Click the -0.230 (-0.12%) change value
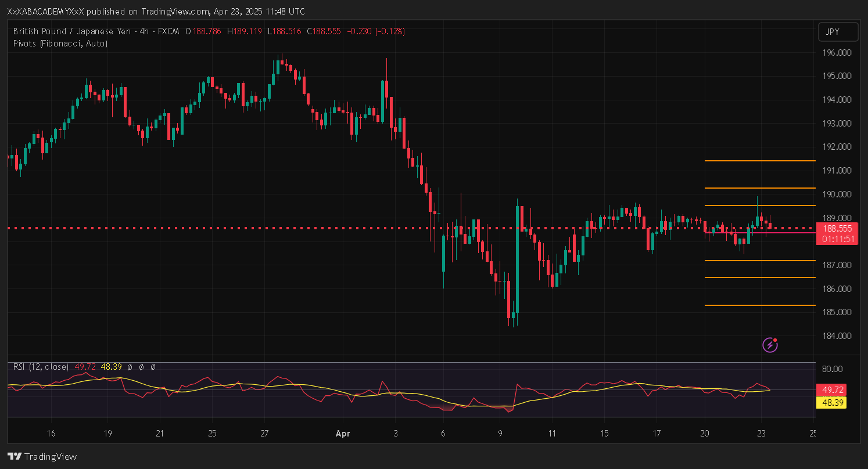Screen dimensions: 868x469 click(375, 31)
